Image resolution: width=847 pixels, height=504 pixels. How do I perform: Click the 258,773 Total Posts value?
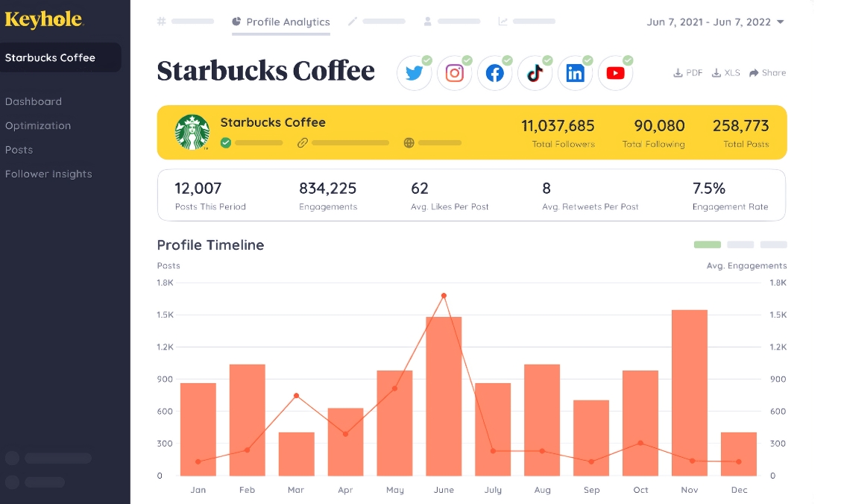click(740, 126)
